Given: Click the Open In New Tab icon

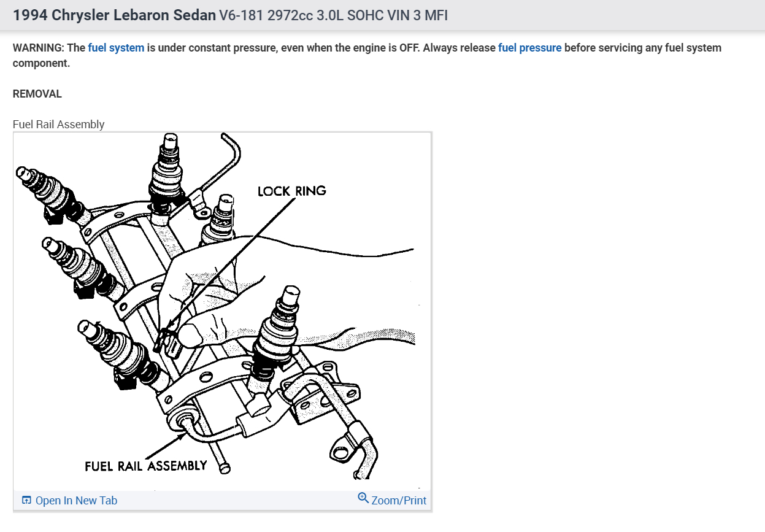Looking at the screenshot, I should pyautogui.click(x=26, y=500).
